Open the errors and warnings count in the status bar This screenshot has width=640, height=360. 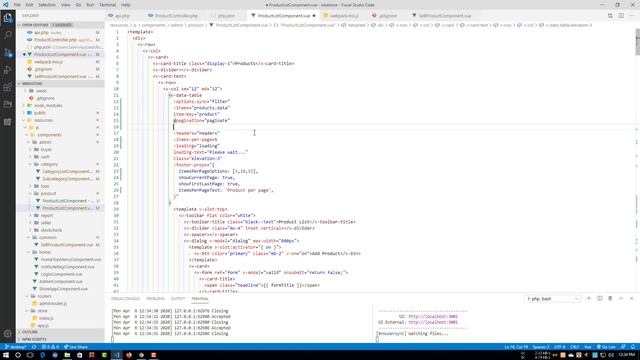pos(51,347)
